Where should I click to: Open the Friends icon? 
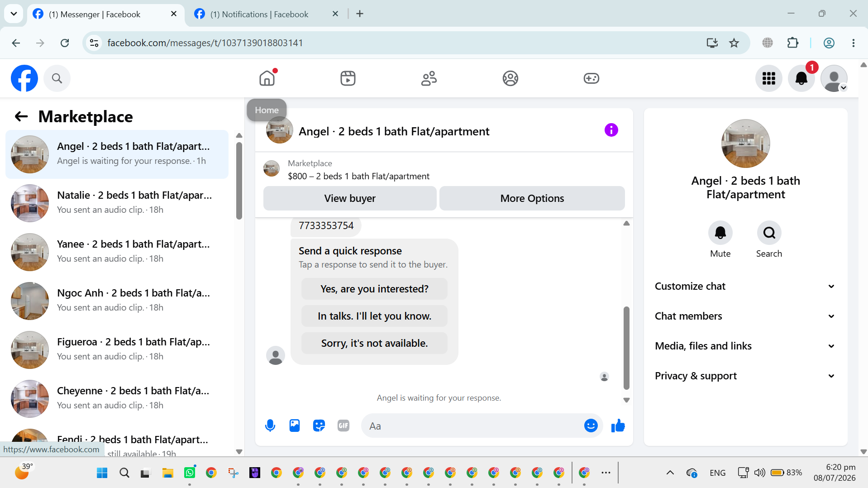pos(429,78)
